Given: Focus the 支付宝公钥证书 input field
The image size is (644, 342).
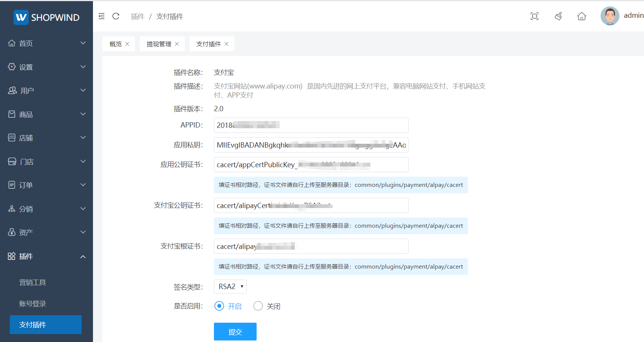Looking at the screenshot, I should (x=311, y=205).
